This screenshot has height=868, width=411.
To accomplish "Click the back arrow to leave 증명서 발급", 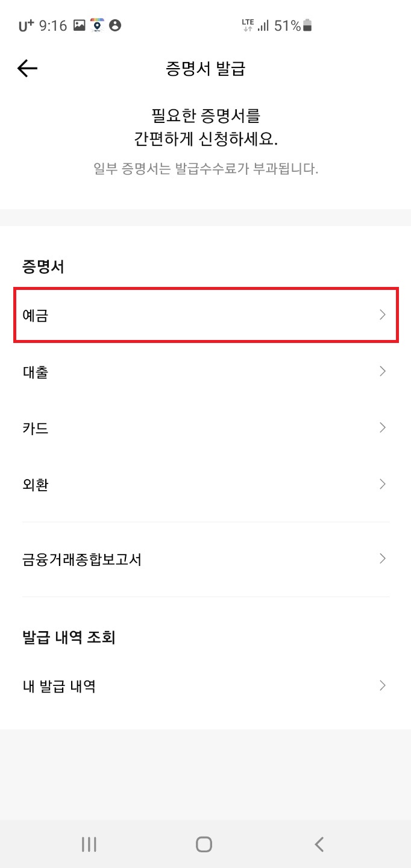I will click(x=27, y=68).
